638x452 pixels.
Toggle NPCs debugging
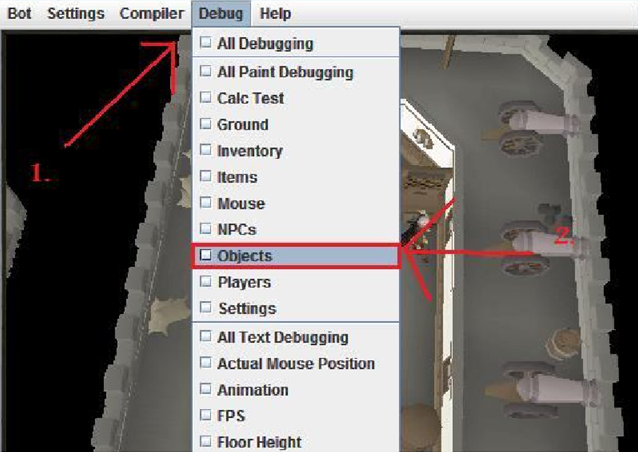(x=296, y=229)
